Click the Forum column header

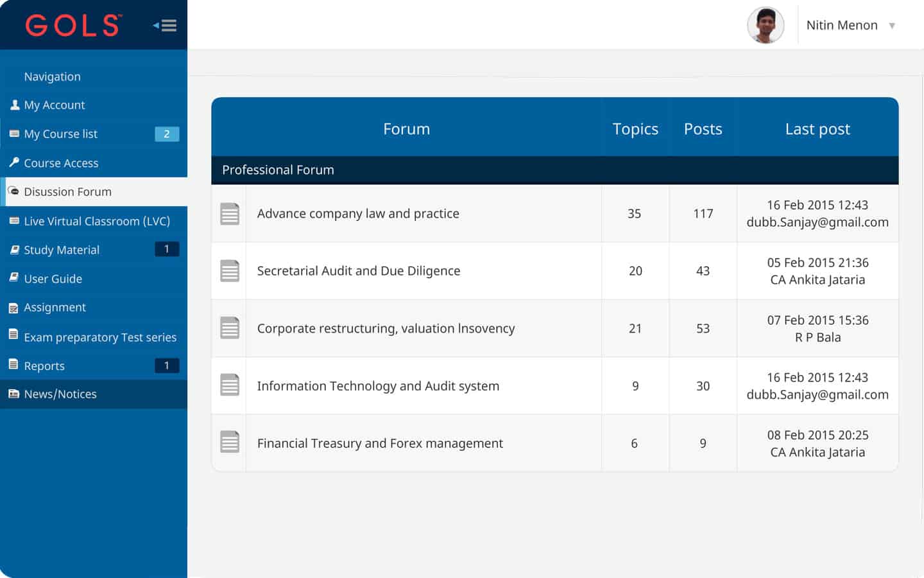click(x=406, y=129)
